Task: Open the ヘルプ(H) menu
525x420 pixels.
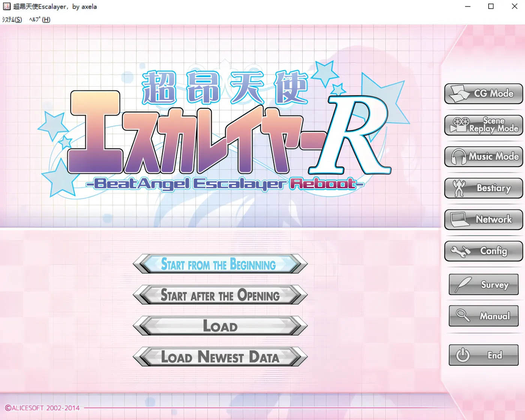Action: tap(39, 19)
